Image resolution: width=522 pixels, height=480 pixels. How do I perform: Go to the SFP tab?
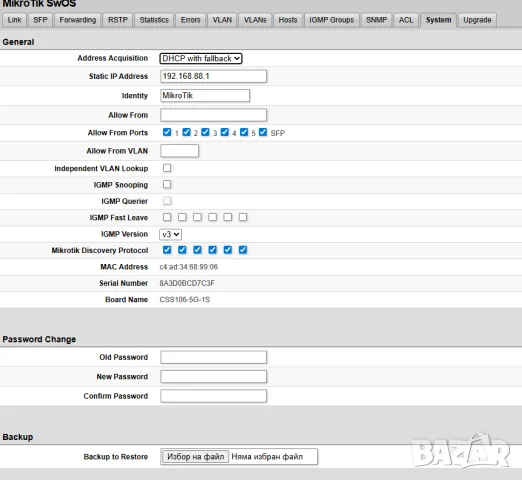(40, 20)
